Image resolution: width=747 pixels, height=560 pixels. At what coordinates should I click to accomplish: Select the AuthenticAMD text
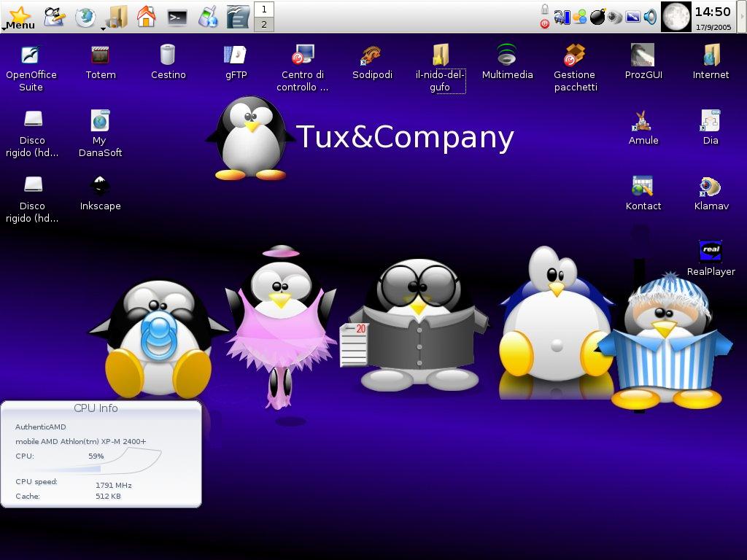pyautogui.click(x=41, y=427)
